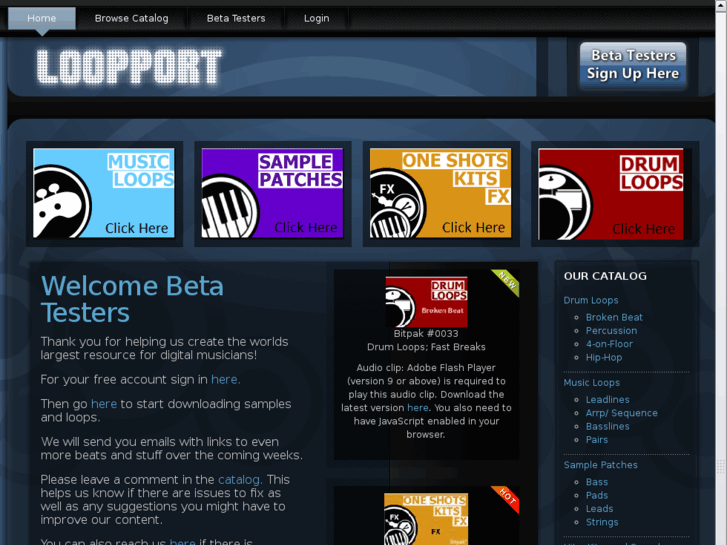Open Basslines catalog link
The width and height of the screenshot is (727, 545).
click(607, 427)
